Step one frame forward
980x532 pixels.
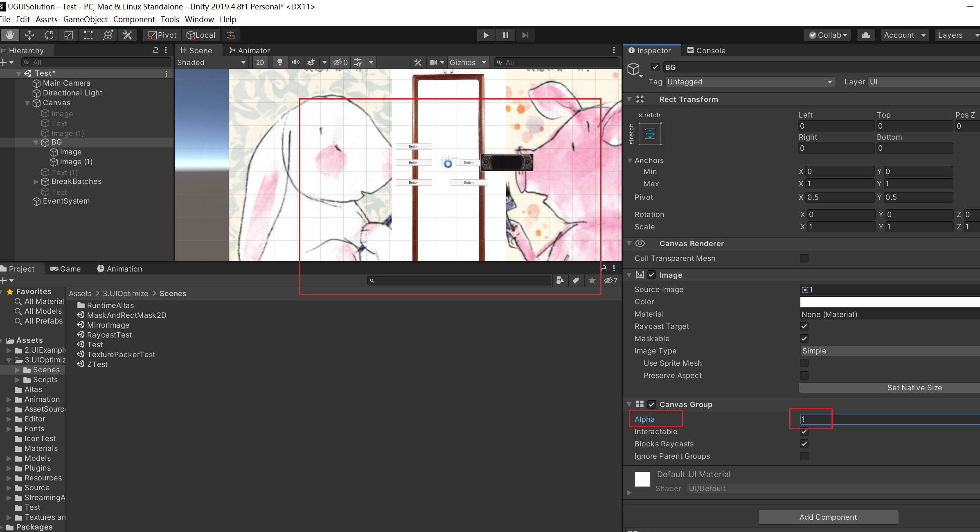click(525, 35)
